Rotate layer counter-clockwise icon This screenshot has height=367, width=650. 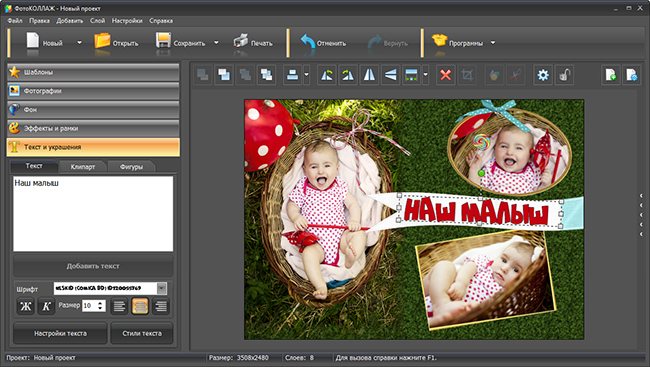tap(327, 75)
